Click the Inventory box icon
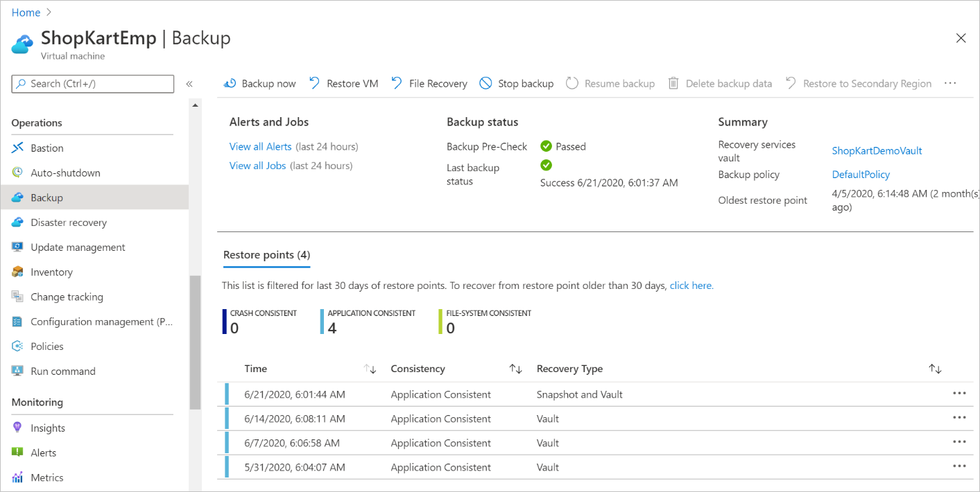Viewport: 980px width, 492px height. point(17,272)
